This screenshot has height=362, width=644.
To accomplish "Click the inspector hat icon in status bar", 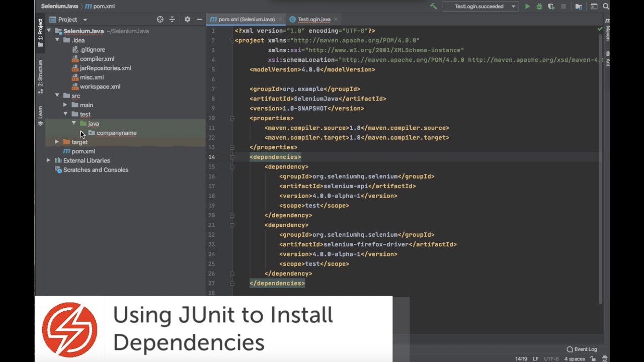I will [605, 359].
